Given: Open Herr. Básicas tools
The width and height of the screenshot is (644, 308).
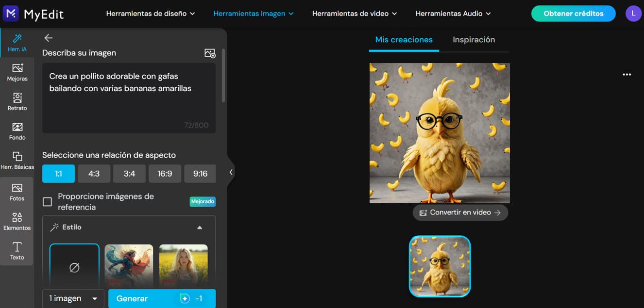Looking at the screenshot, I should pos(17,160).
